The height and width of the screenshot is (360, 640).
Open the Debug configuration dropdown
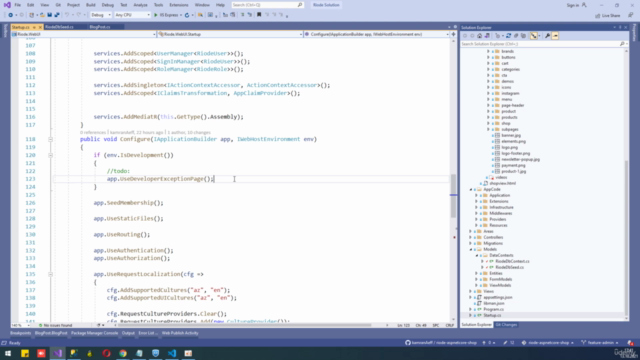tap(100, 15)
